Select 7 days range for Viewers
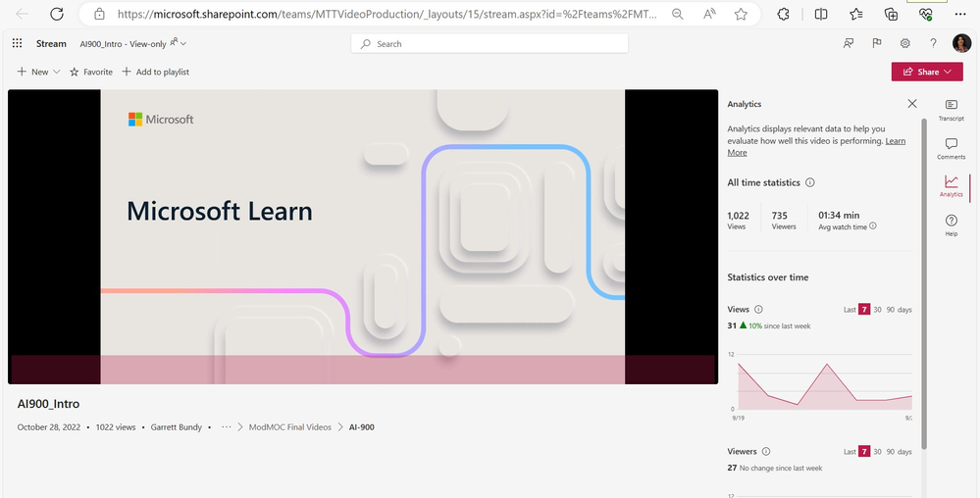Viewport: 980px width, 498px height. pos(864,451)
